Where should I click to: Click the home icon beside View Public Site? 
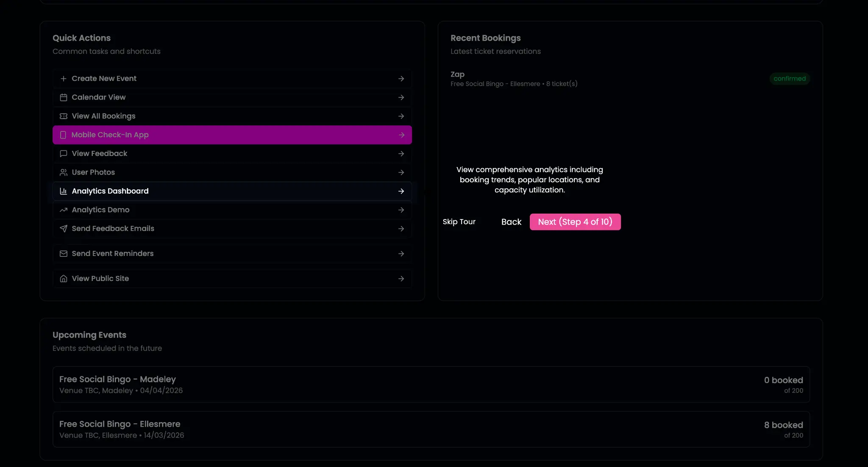(x=64, y=279)
